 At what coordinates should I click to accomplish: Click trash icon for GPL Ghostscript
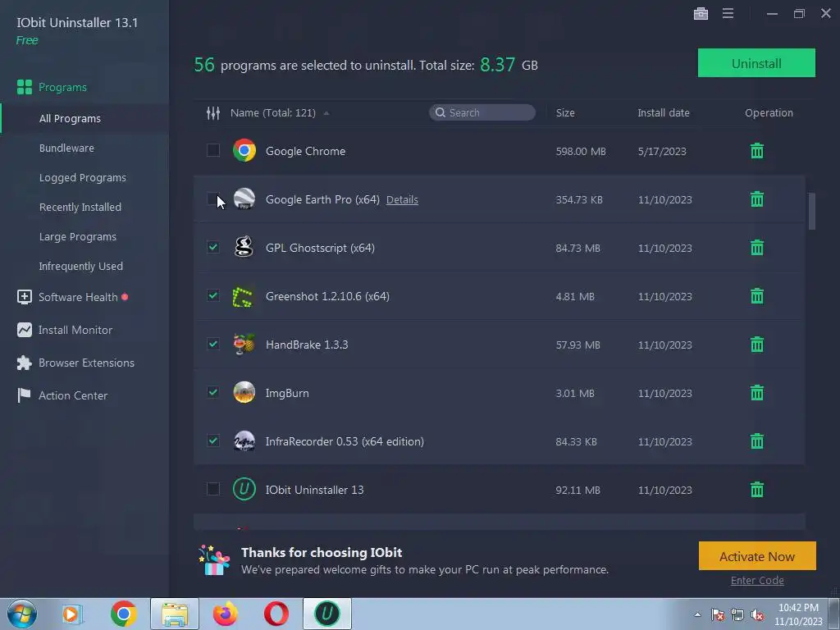coord(756,248)
